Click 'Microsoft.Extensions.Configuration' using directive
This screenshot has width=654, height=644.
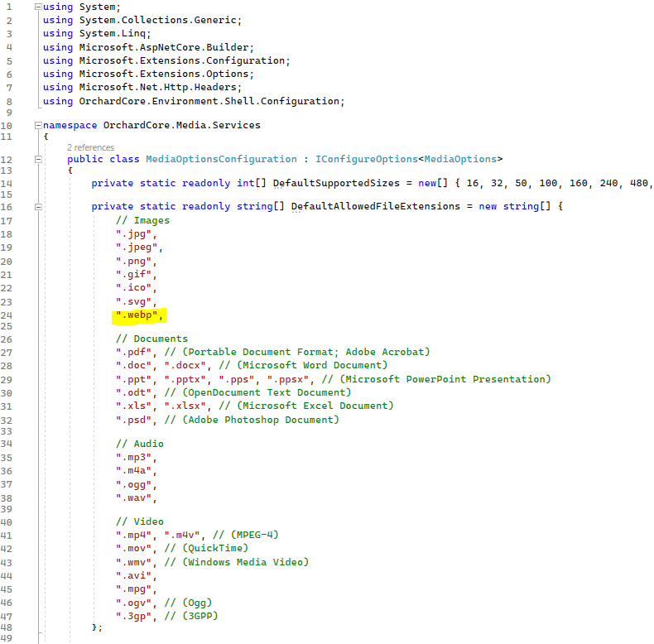[182, 60]
